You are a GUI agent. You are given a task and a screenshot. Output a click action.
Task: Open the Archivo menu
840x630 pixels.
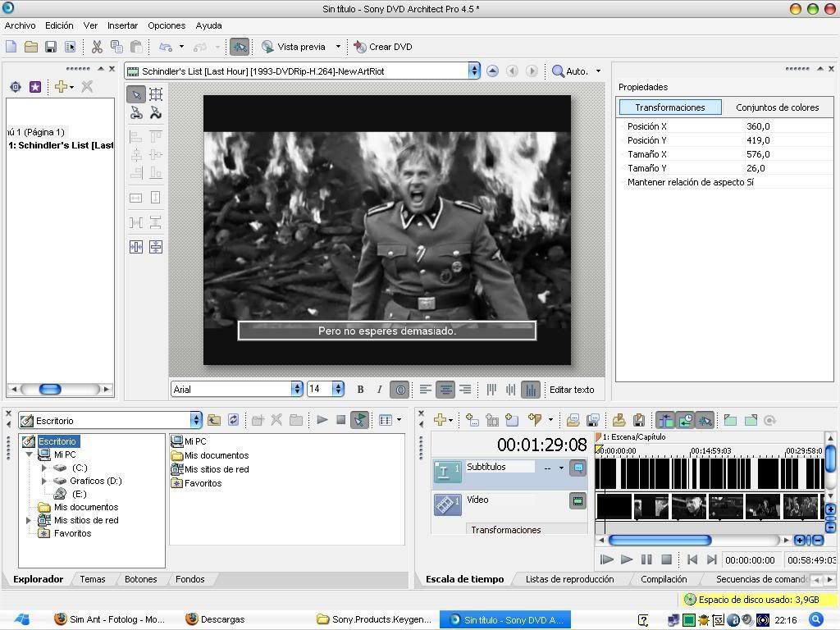pos(20,25)
